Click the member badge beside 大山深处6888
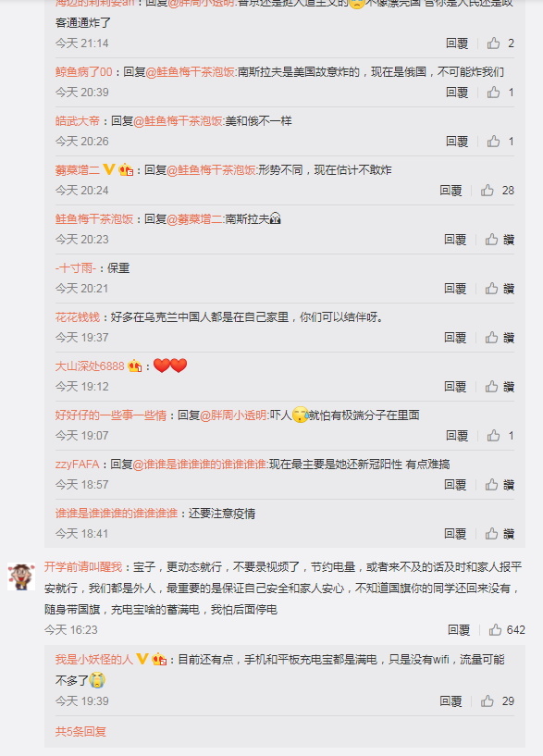This screenshot has height=756, width=543. coord(135,366)
